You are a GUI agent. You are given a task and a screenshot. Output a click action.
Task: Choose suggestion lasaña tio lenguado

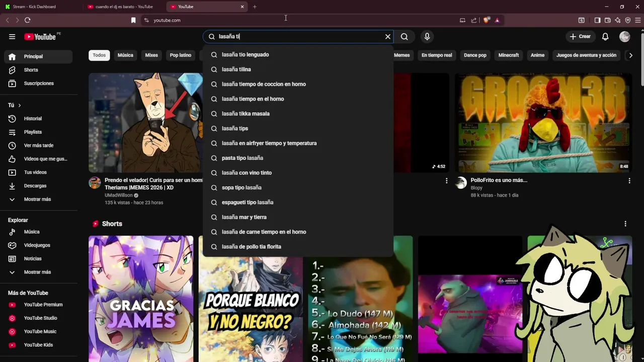point(298,54)
